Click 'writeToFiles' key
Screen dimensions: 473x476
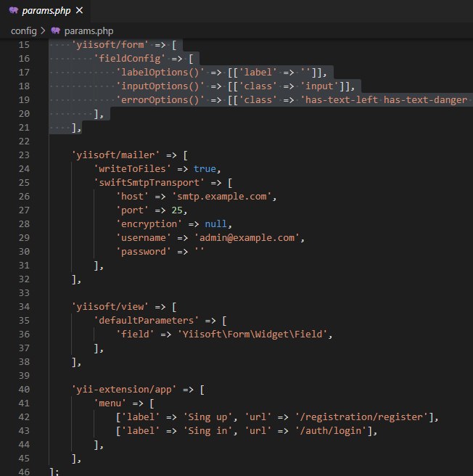click(132, 169)
